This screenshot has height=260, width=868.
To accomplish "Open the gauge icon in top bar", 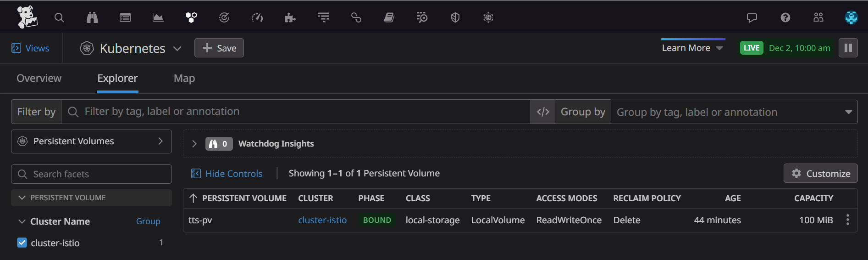I will (257, 17).
